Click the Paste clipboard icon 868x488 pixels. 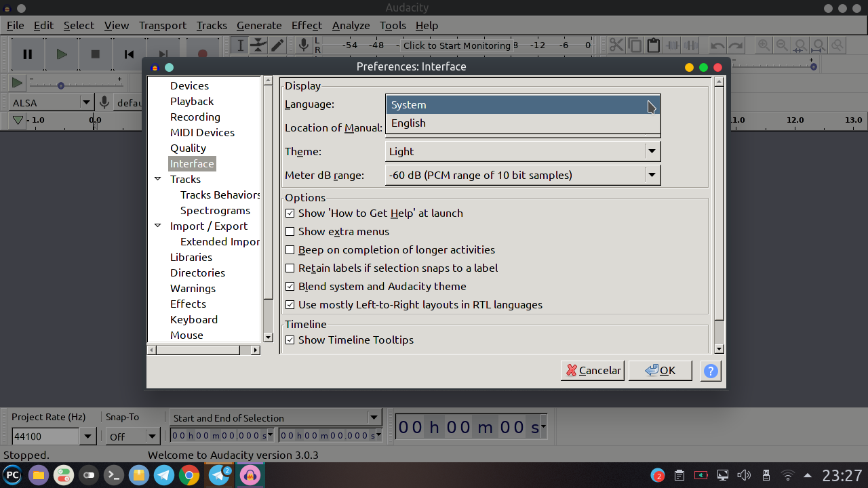[x=653, y=45]
